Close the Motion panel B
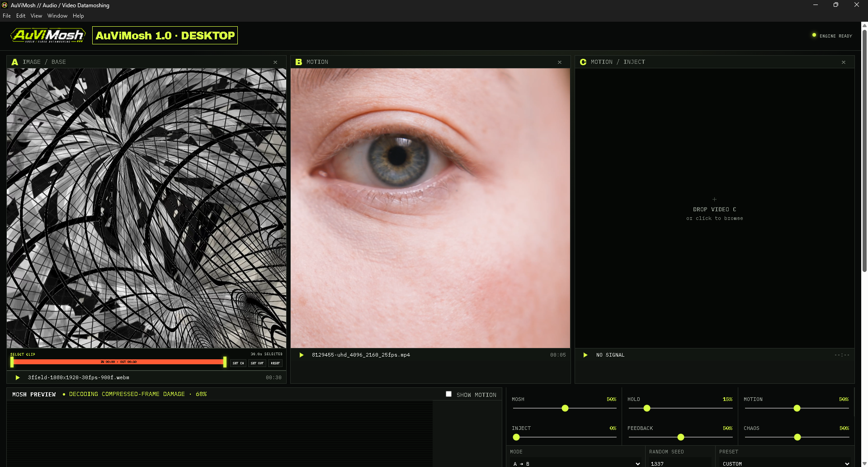Screen dimensions: 868x467 pos(560,62)
